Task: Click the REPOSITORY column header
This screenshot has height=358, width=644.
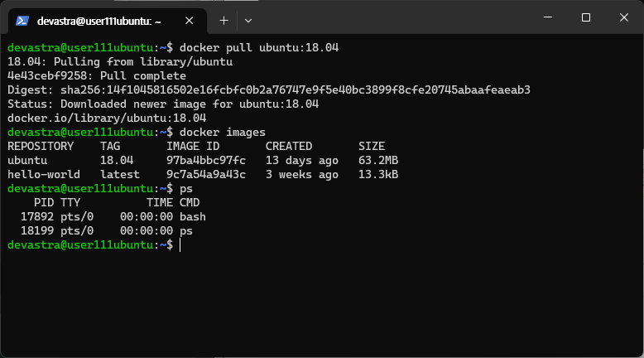Action: [41, 146]
